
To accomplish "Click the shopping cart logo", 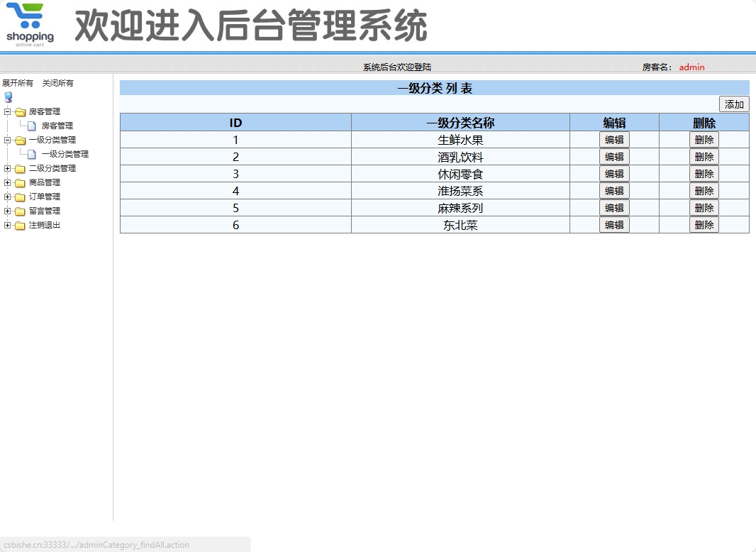I will click(x=30, y=25).
